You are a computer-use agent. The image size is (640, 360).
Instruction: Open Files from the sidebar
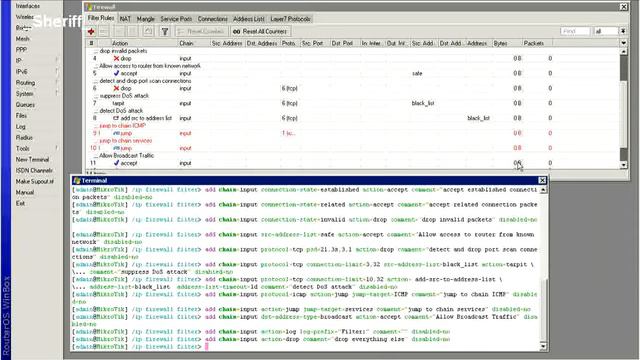21,116
